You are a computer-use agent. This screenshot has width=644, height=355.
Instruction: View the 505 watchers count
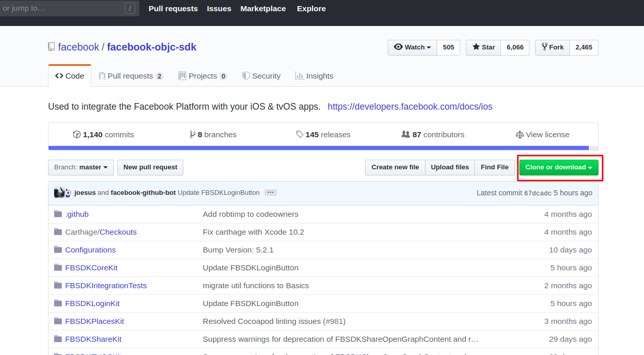[448, 47]
